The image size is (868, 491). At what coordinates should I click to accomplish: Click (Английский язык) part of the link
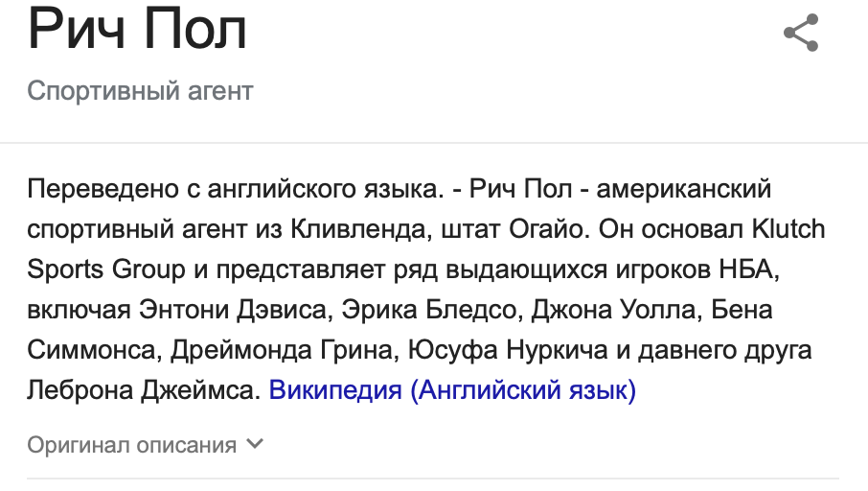click(x=523, y=390)
